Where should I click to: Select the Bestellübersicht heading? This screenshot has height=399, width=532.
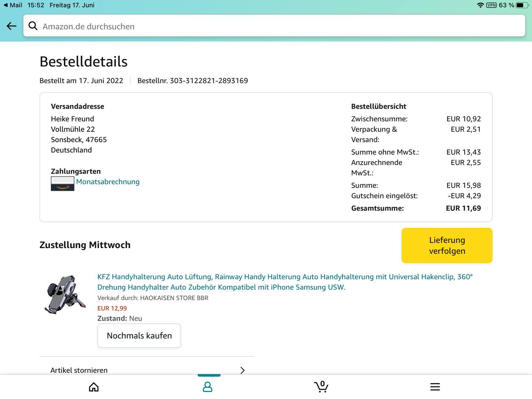(x=379, y=106)
